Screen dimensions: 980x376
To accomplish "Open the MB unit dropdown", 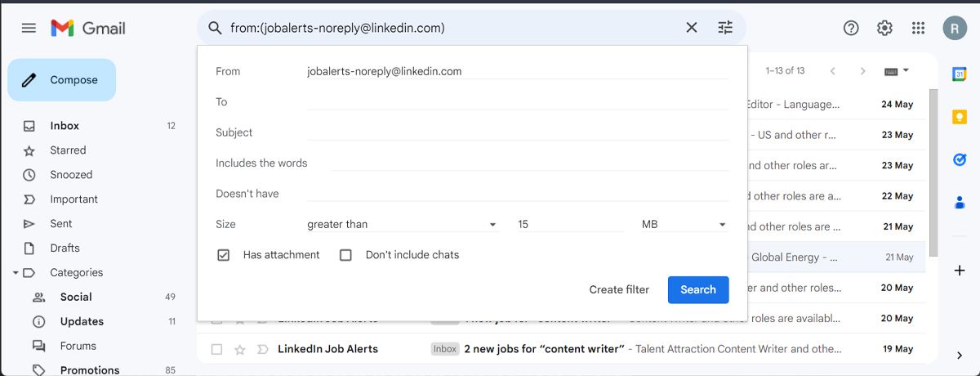I will (684, 224).
